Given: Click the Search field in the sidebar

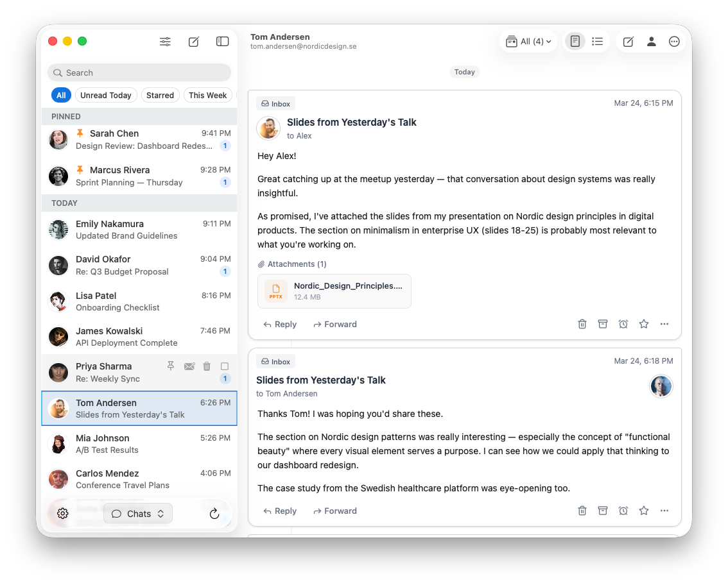Looking at the screenshot, I should [x=139, y=72].
